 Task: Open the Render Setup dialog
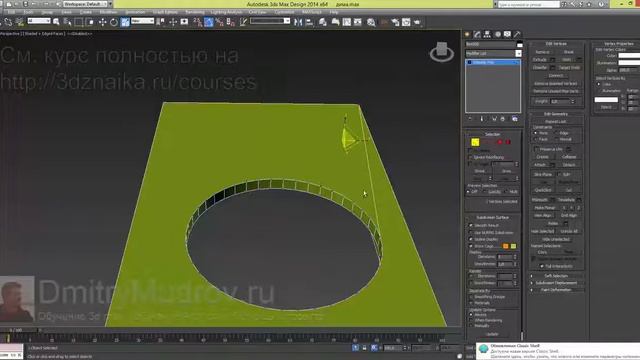[395, 22]
